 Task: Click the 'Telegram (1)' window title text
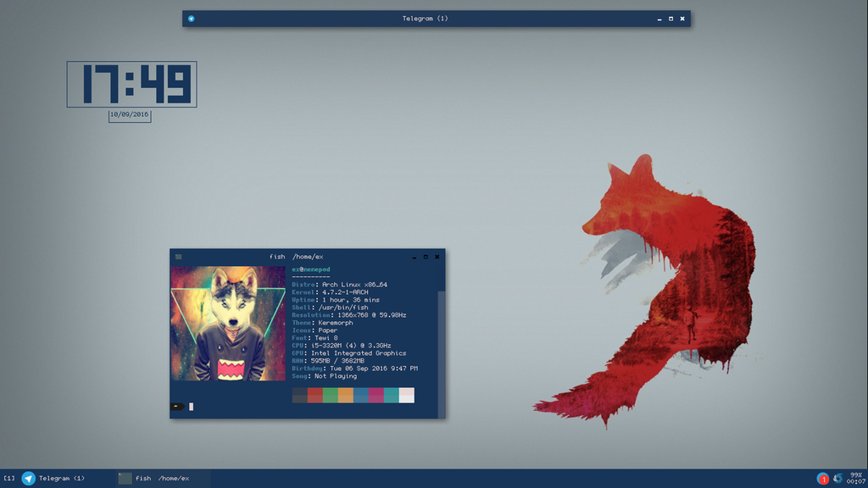(426, 19)
